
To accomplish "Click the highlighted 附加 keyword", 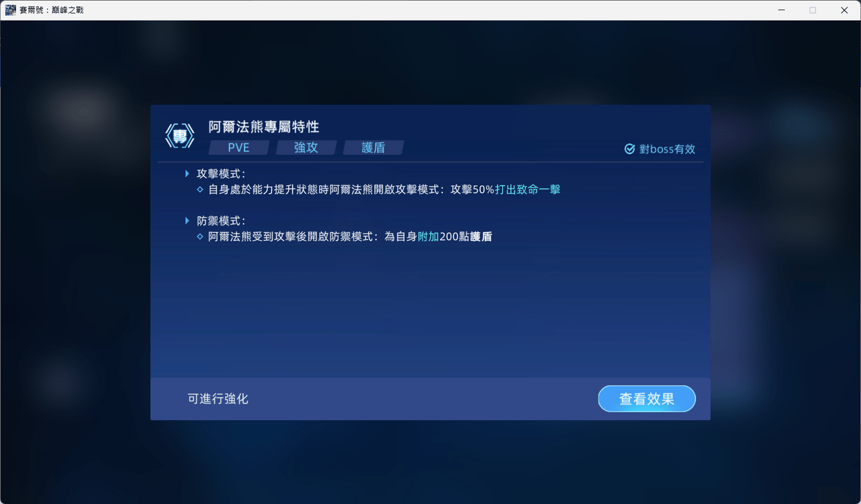I will click(x=428, y=237).
